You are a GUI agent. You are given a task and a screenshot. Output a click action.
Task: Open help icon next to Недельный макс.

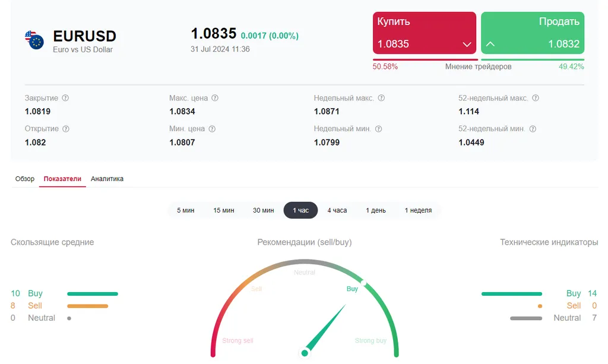(382, 98)
